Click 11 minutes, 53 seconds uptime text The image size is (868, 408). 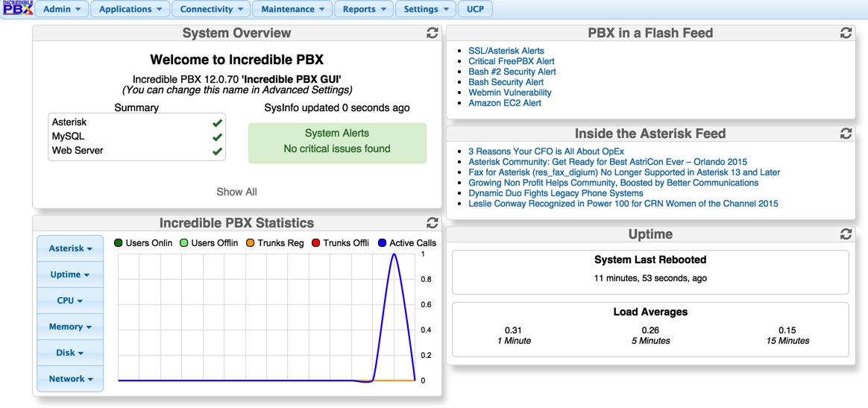pyautogui.click(x=650, y=278)
